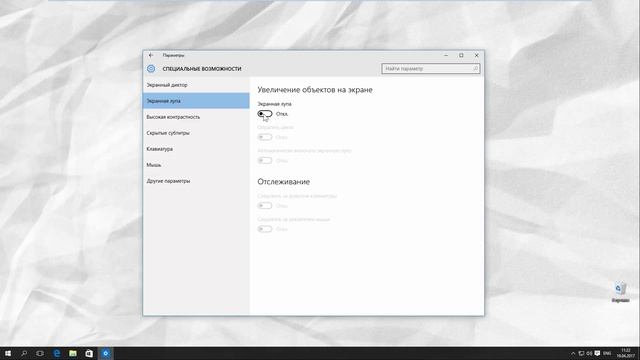Toggle the first switch under Отслеживание
The image size is (640, 360).
(x=265, y=206)
